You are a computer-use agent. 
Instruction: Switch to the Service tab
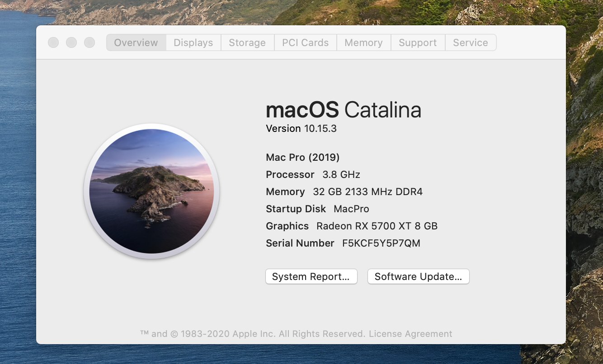(471, 42)
